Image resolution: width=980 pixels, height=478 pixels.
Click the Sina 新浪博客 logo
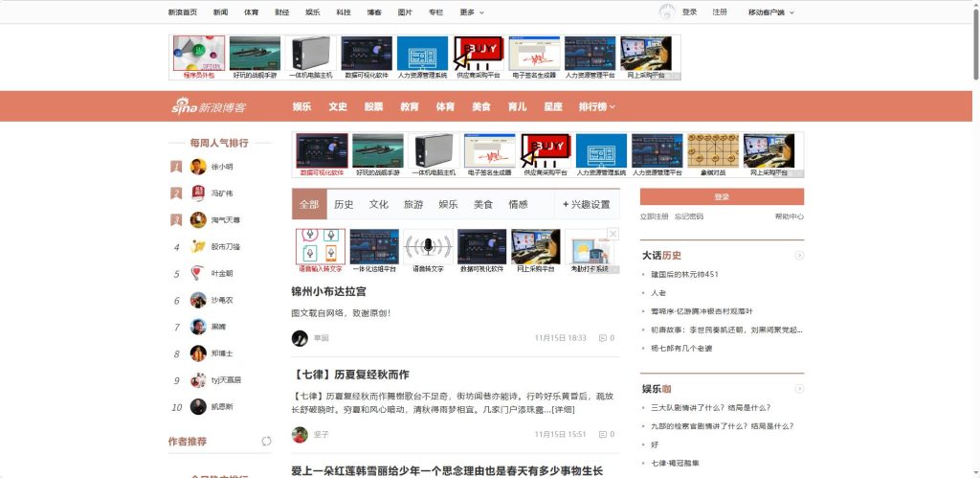[x=209, y=106]
